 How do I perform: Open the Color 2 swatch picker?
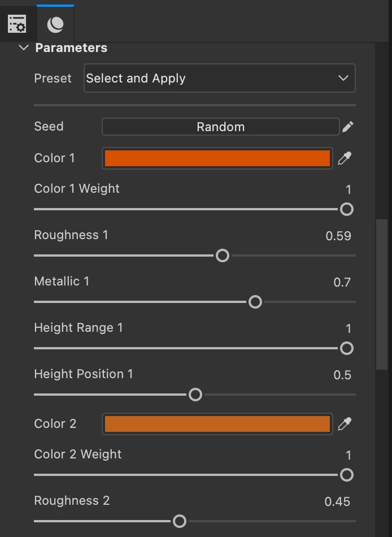tap(217, 424)
